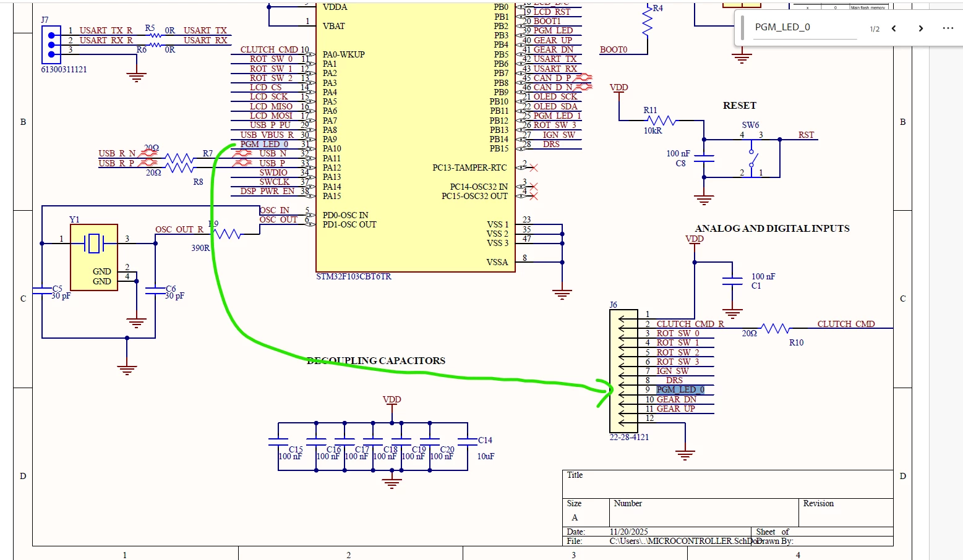Click CLUTCH CMD net label right of R10

tap(846, 325)
